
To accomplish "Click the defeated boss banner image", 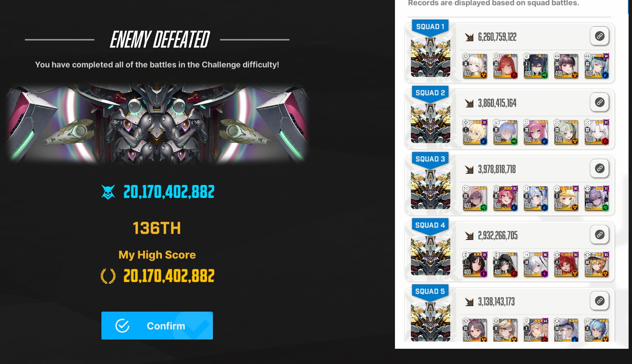I will coord(158,123).
